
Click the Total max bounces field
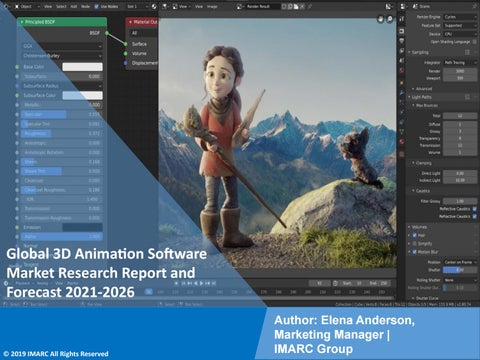click(460, 116)
